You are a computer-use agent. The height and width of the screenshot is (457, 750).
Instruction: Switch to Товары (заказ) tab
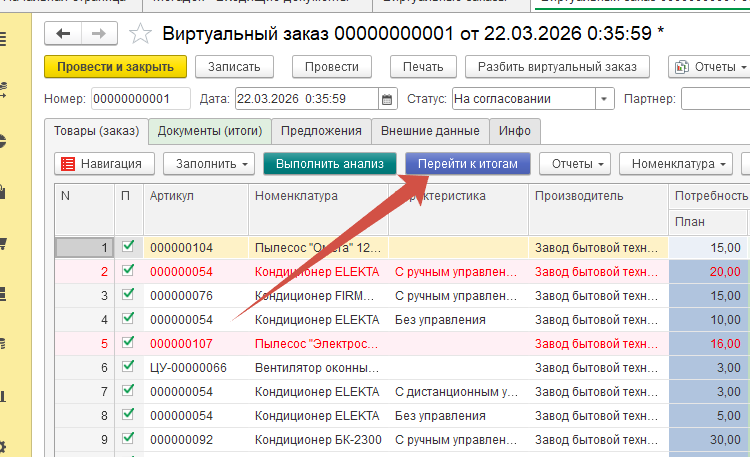coord(97,131)
